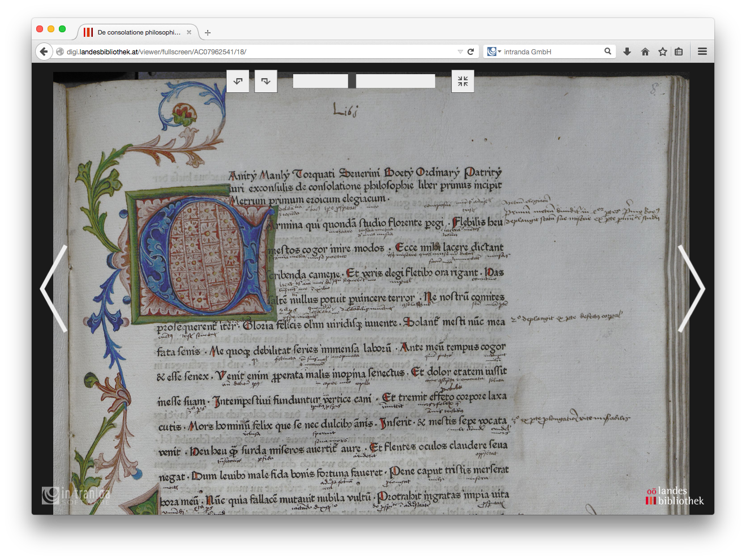Open the browser hamburger menu
746x560 pixels.
click(702, 52)
